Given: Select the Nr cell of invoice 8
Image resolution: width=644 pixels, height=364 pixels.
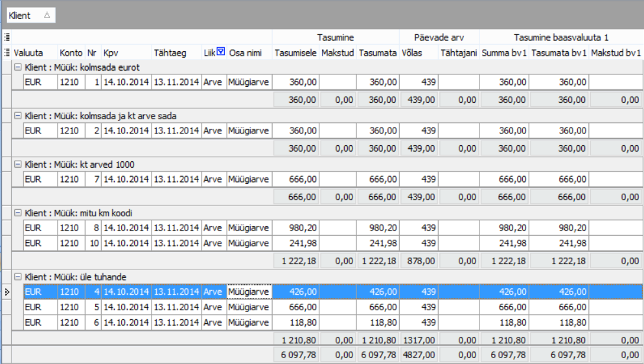Looking at the screenshot, I should click(93, 228).
